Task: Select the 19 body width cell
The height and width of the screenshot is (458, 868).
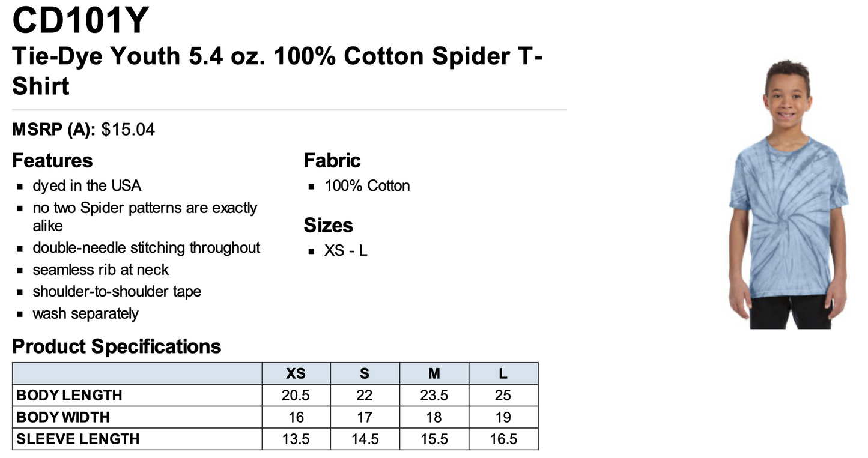Action: pos(503,417)
